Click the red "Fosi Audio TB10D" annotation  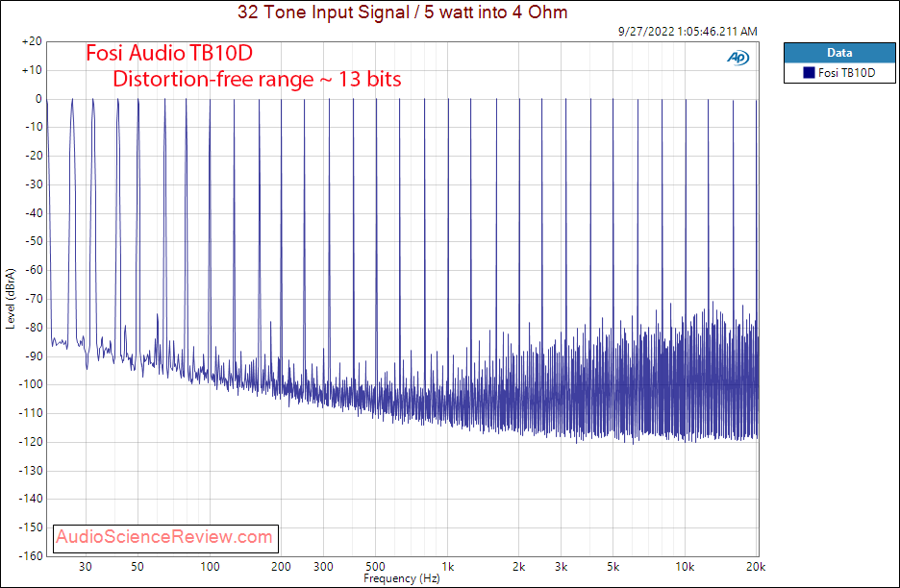pyautogui.click(x=169, y=54)
